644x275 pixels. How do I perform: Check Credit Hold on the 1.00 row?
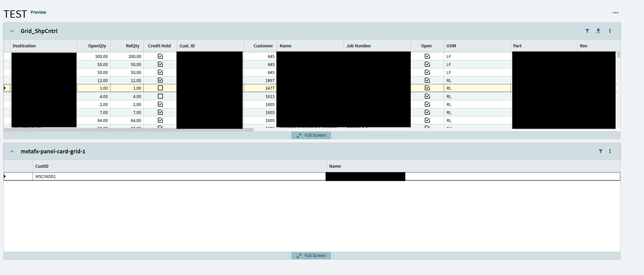tap(160, 88)
